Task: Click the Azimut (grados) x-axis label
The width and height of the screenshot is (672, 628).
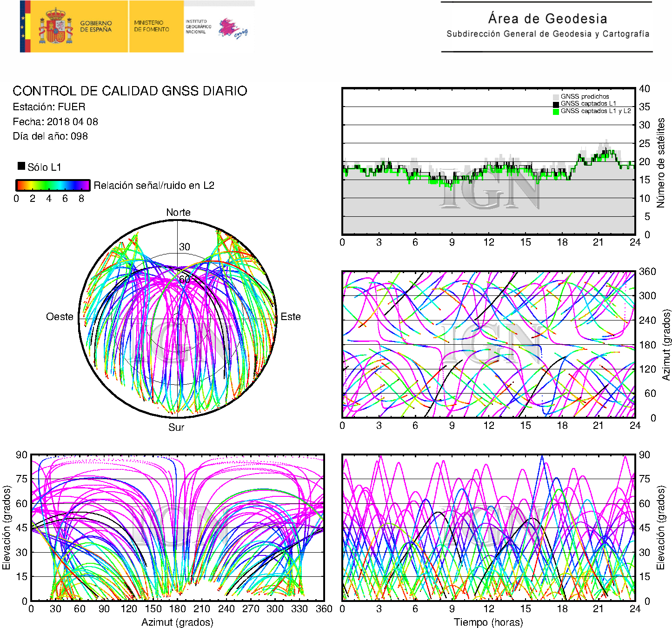Action: 177,622
